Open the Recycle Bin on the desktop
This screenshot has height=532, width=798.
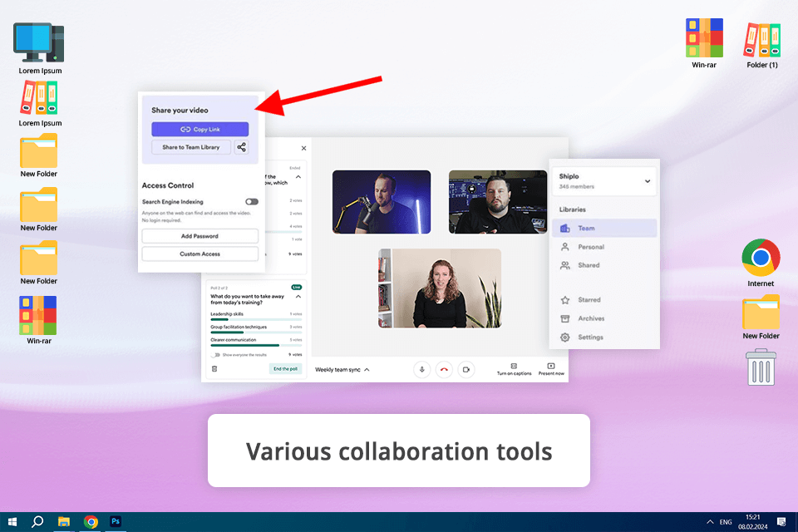click(x=761, y=367)
